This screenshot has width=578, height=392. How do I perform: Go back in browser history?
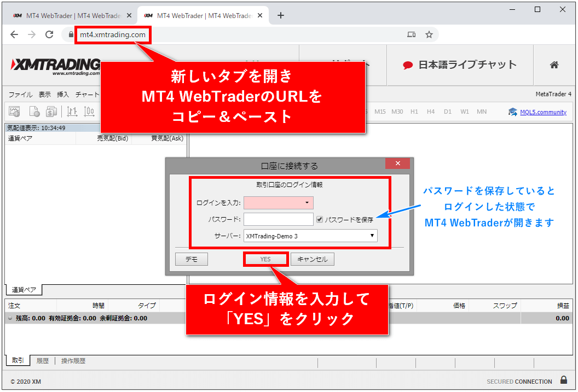[14, 34]
